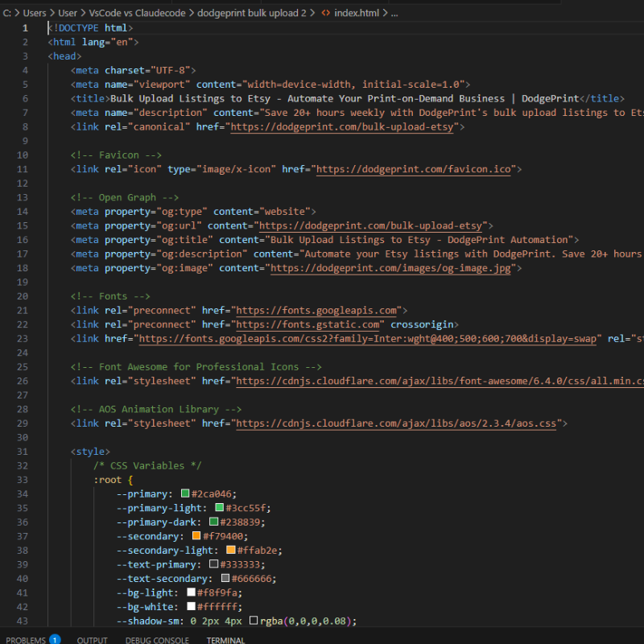This screenshot has height=644, width=644.
Task: Expand the trailing ellipsis breadcrumb symbol
Action: (x=394, y=13)
